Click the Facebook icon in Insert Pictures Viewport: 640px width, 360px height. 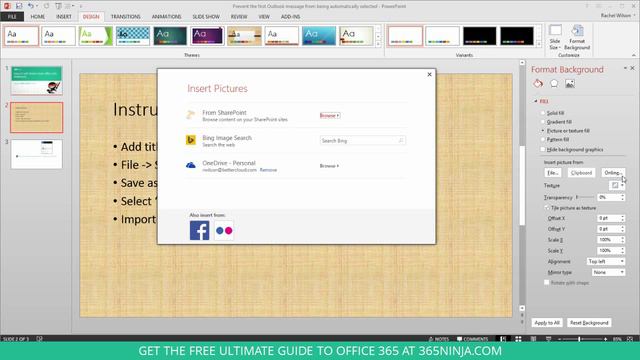pyautogui.click(x=200, y=231)
